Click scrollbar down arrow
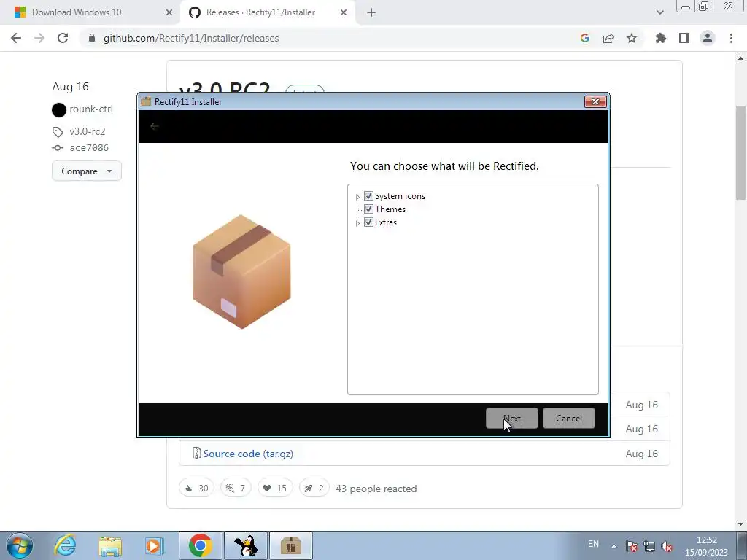 [740, 524]
